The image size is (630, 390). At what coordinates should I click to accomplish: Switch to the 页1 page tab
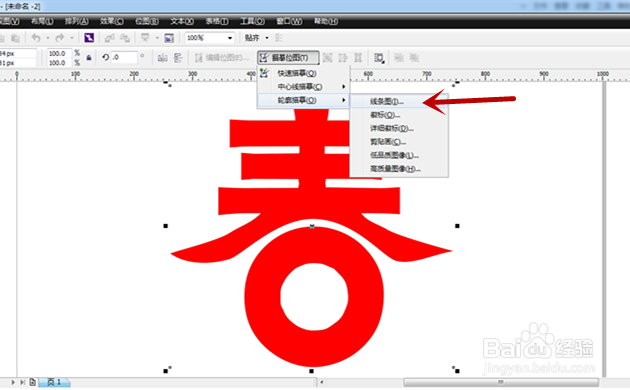[x=55, y=382]
